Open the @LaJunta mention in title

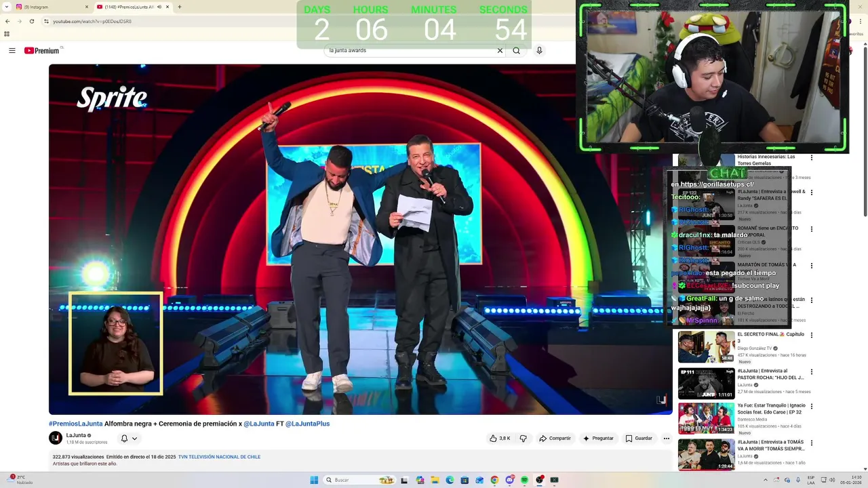(259, 424)
